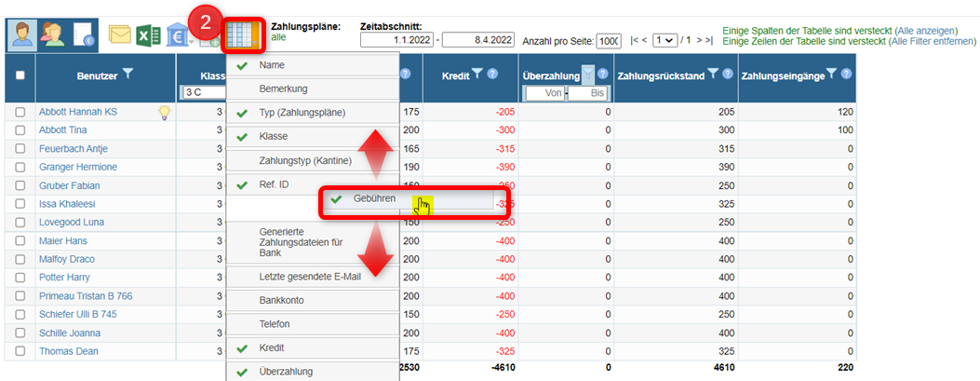Jump to first page with |< control
The height and width of the screenshot is (381, 980).
click(634, 41)
